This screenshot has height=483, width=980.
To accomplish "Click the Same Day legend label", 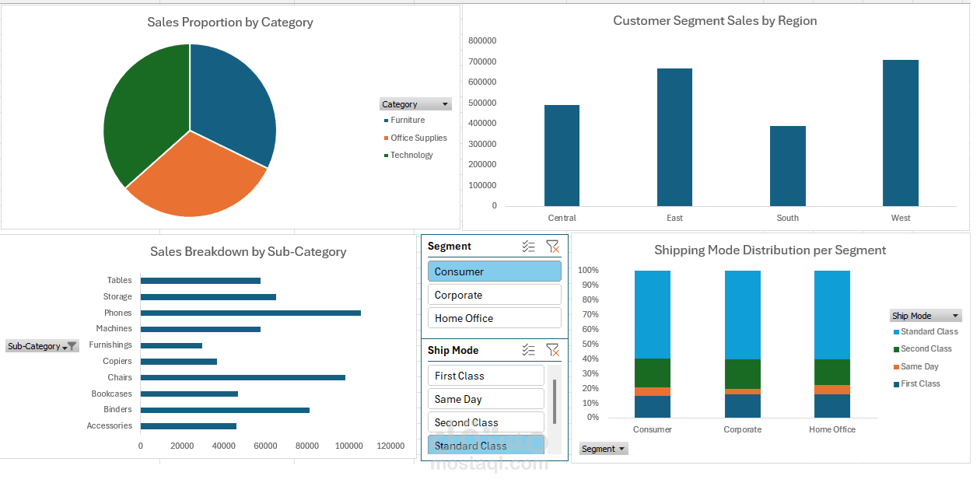I will coord(920,367).
